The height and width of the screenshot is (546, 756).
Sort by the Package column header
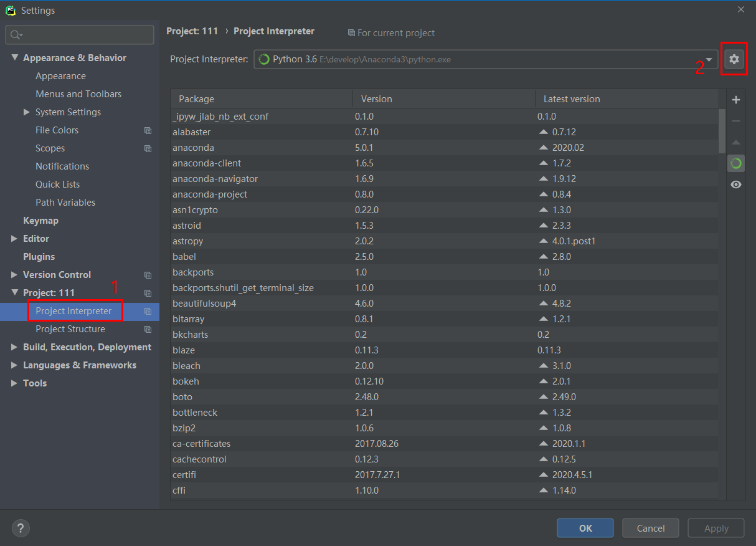click(262, 98)
